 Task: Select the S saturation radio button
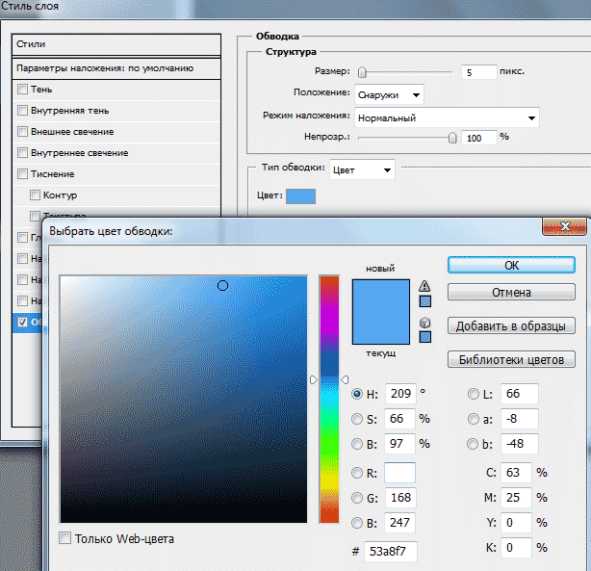(x=357, y=419)
